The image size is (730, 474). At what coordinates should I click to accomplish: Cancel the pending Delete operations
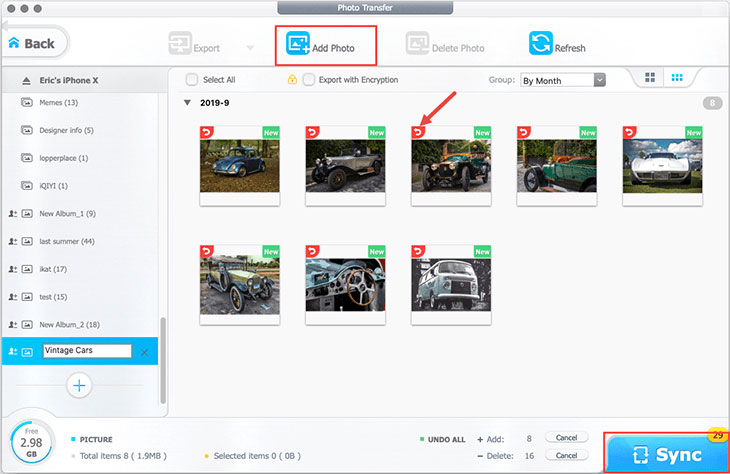click(x=566, y=455)
